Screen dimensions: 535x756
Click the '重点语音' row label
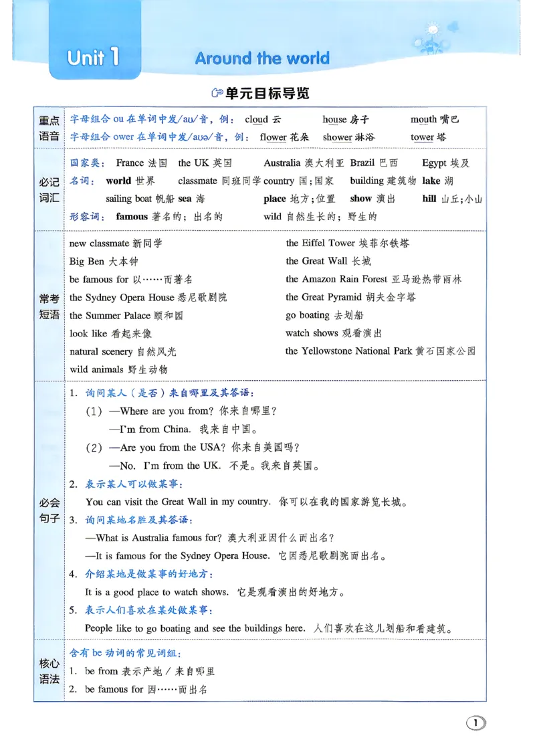coord(49,128)
